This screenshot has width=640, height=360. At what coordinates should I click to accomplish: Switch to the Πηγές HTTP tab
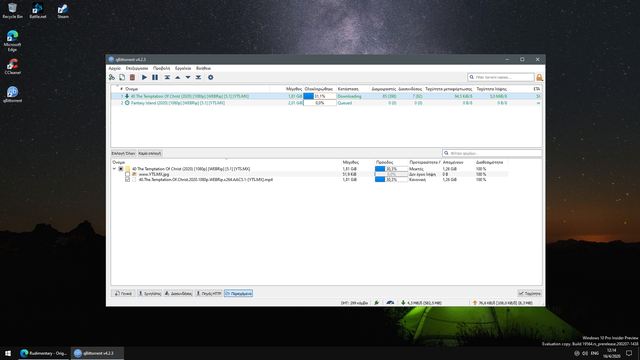point(209,293)
